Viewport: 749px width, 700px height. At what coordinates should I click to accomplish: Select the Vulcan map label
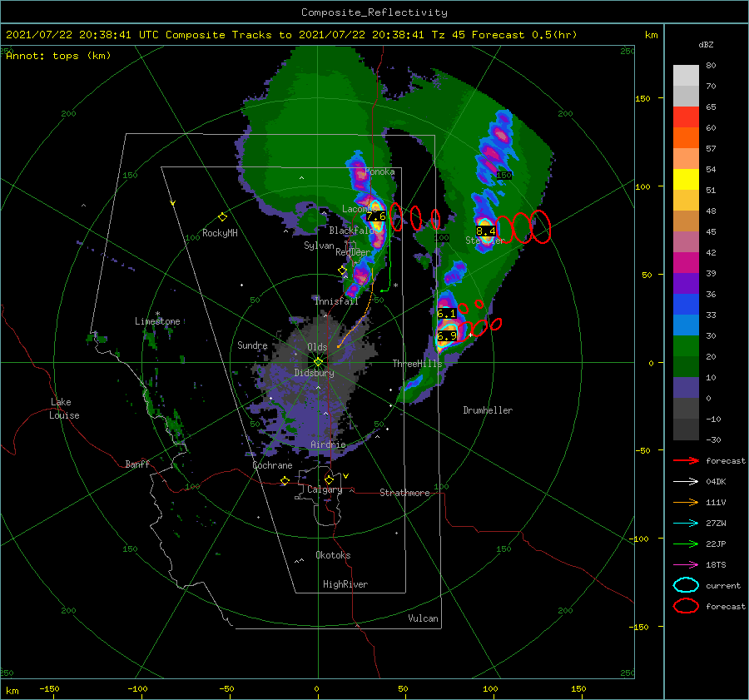click(x=423, y=618)
